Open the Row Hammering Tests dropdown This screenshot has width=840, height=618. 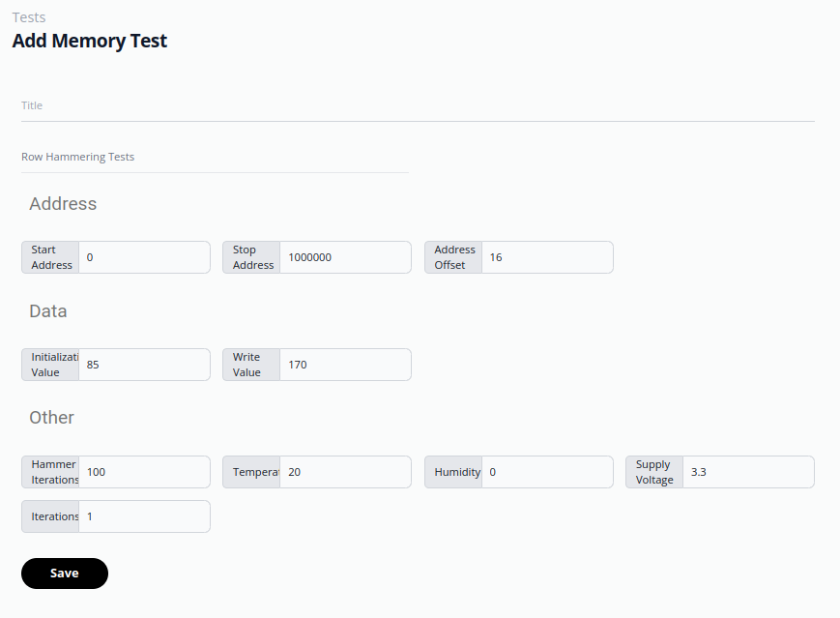pos(215,157)
